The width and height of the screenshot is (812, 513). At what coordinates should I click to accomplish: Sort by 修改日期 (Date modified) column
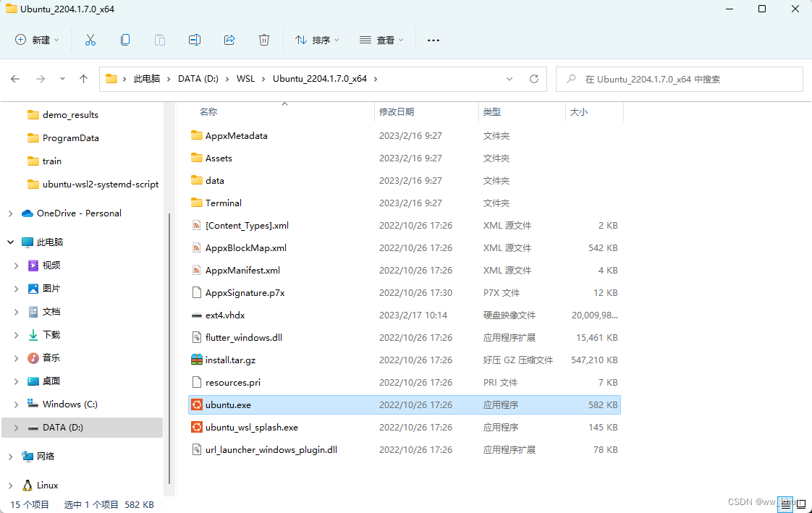point(397,112)
